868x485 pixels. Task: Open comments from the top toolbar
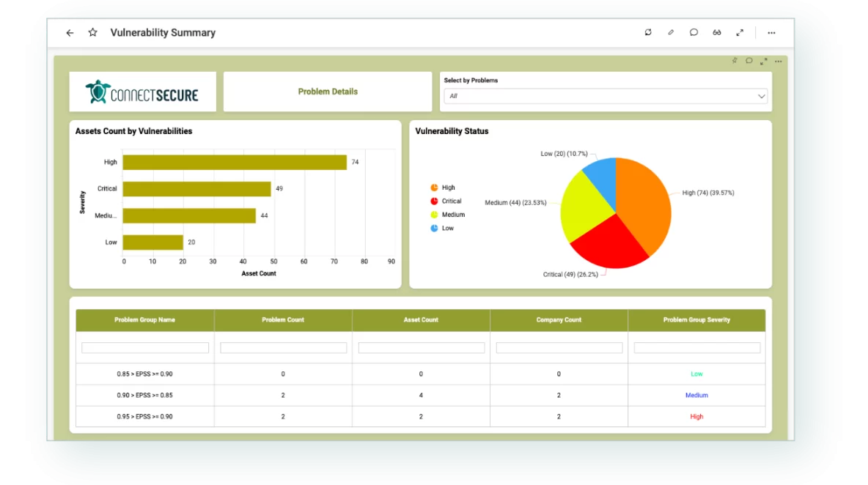point(694,32)
